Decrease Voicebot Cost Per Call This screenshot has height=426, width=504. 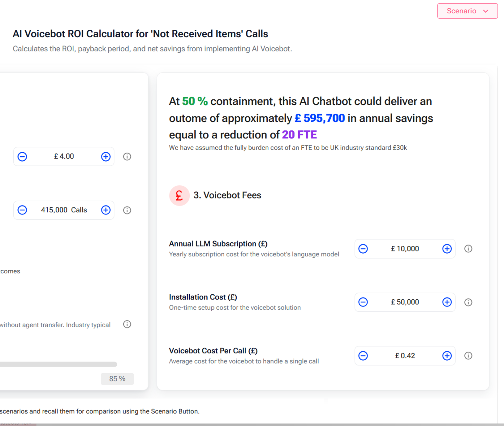363,356
